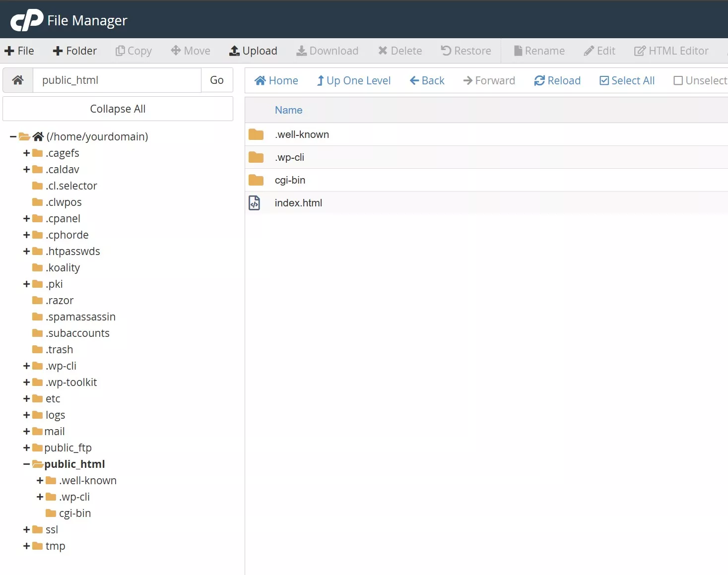Click the index.html file icon
The image size is (728, 575).
pyautogui.click(x=255, y=203)
